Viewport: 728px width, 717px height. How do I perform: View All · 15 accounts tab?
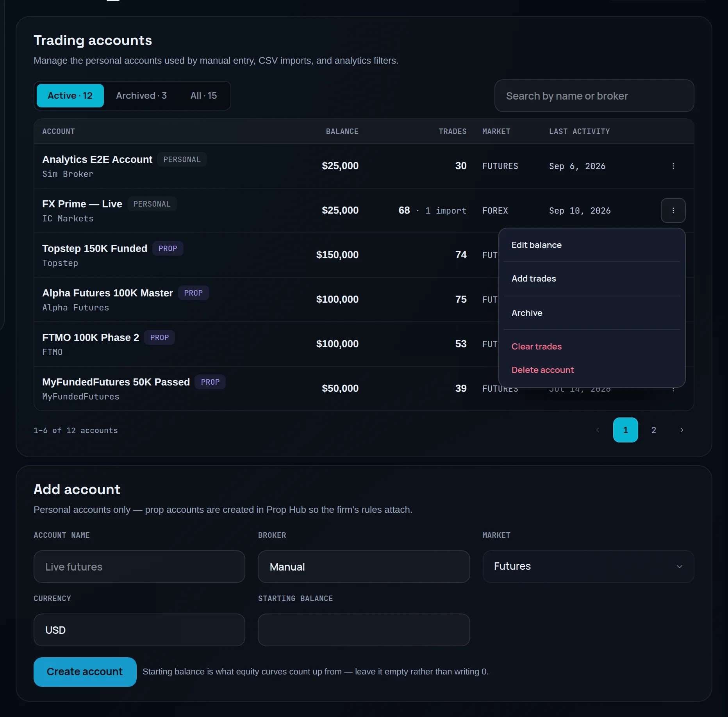click(x=203, y=96)
